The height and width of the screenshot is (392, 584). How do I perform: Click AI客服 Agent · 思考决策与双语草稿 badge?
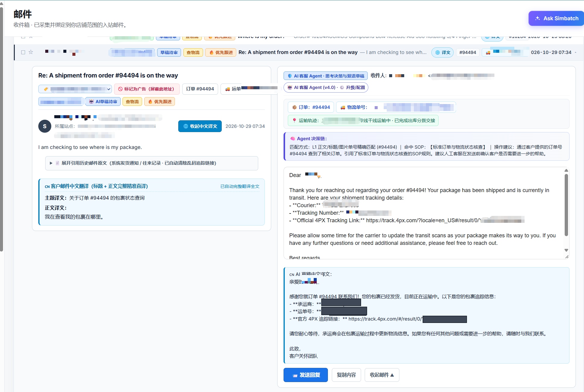pos(325,76)
